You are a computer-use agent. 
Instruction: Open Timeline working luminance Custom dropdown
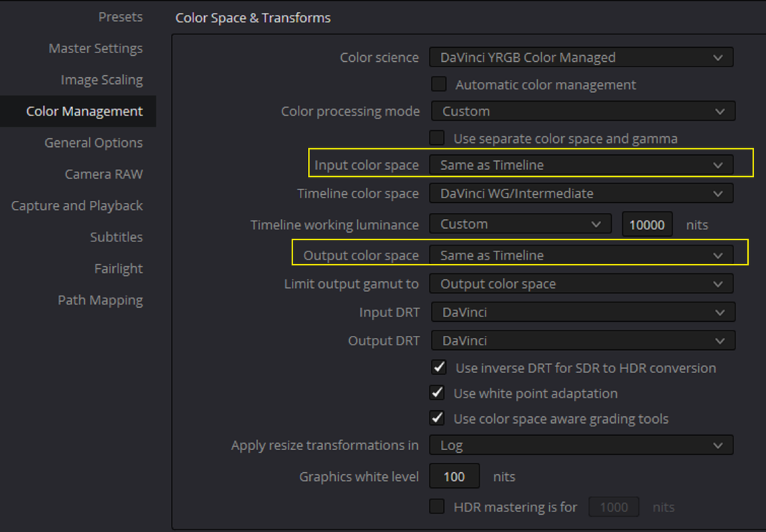[520, 223]
